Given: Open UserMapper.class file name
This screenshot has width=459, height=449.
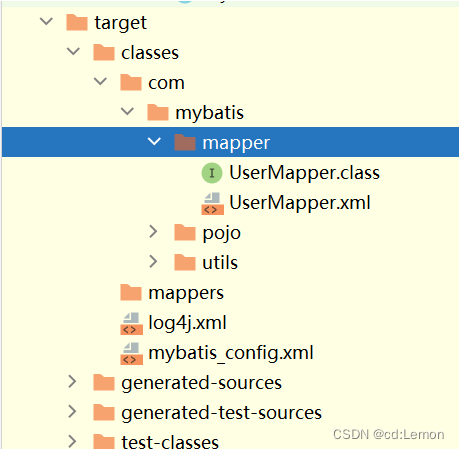Looking at the screenshot, I should [x=305, y=173].
